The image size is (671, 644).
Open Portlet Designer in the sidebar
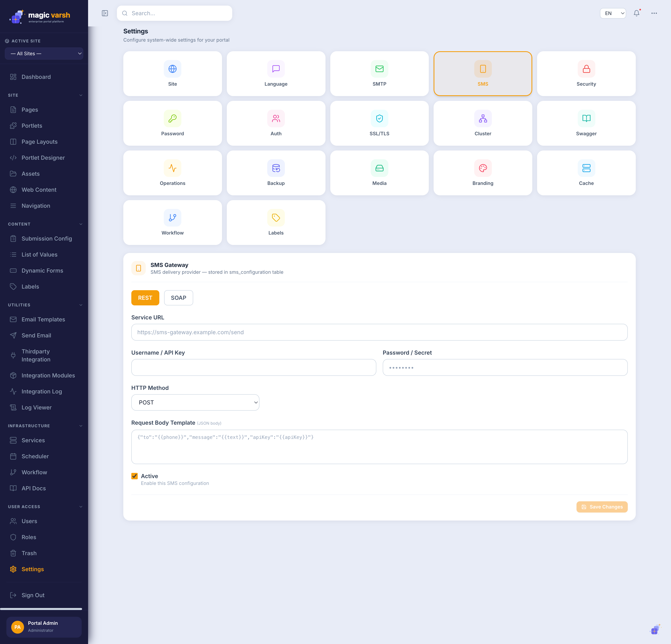(x=44, y=158)
